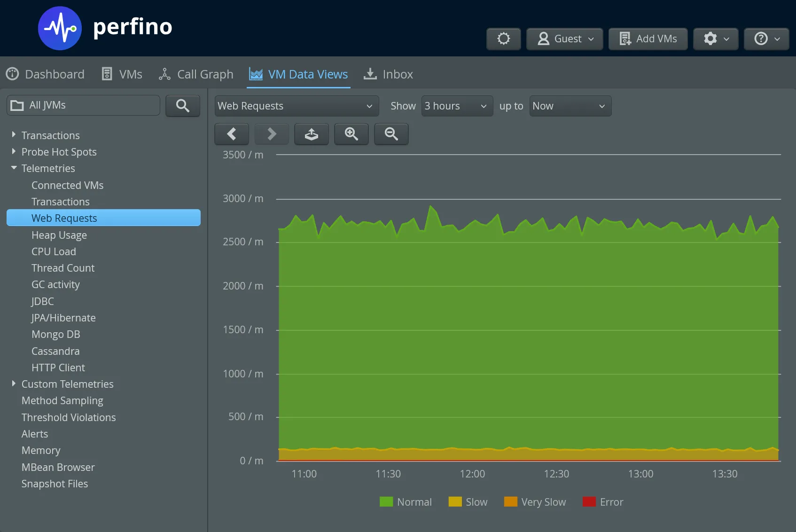Click the back navigation arrow above the chart

tap(231, 134)
